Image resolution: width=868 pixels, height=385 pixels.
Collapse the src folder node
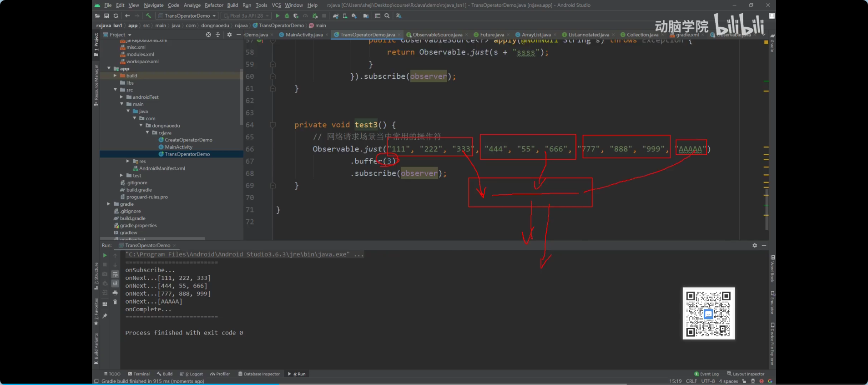pyautogui.click(x=115, y=90)
